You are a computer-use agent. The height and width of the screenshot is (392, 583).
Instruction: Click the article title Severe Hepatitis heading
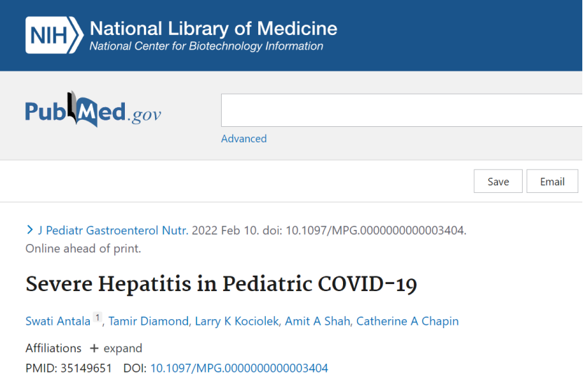pos(221,285)
